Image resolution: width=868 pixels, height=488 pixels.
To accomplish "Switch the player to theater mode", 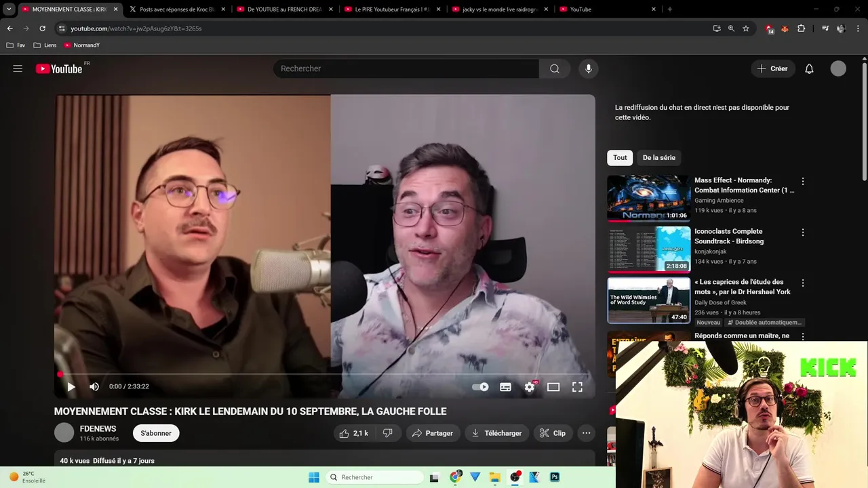I will (553, 387).
